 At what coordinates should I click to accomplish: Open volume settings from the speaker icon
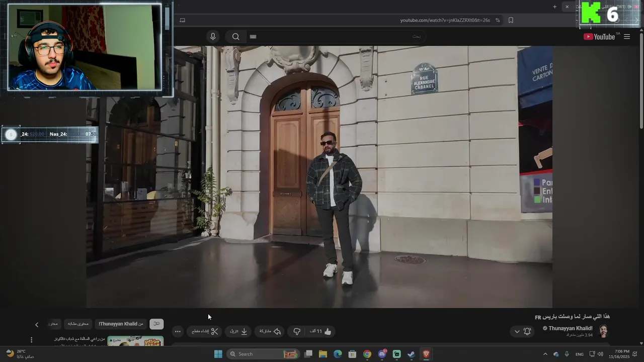(x=601, y=354)
